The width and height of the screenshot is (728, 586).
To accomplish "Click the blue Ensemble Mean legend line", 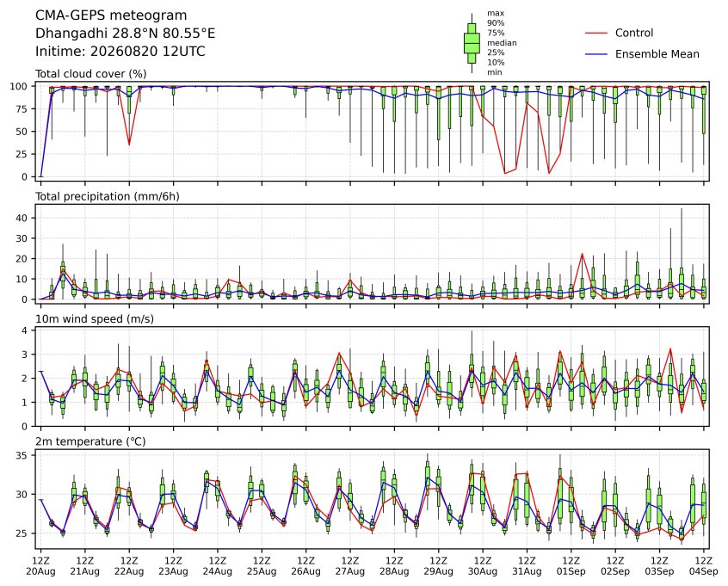I will pyautogui.click(x=596, y=54).
